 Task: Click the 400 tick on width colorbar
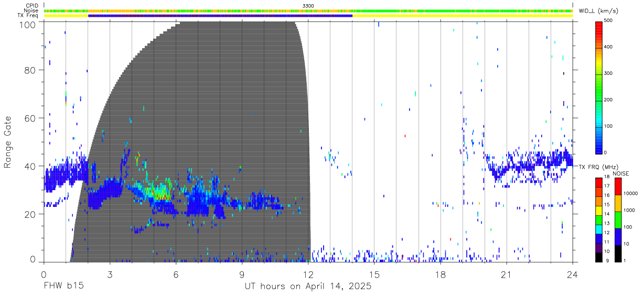tap(608, 47)
